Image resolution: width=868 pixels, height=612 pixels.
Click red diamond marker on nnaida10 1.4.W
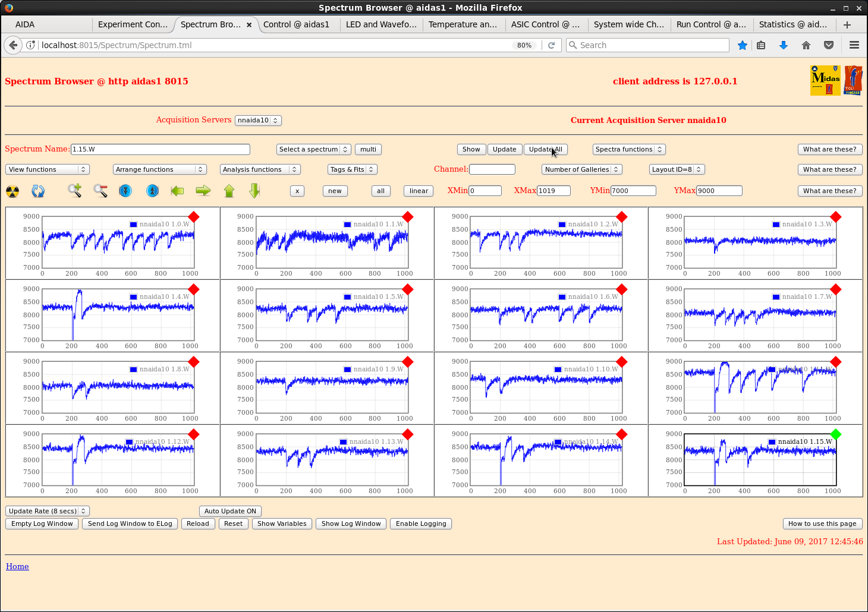pyautogui.click(x=194, y=289)
